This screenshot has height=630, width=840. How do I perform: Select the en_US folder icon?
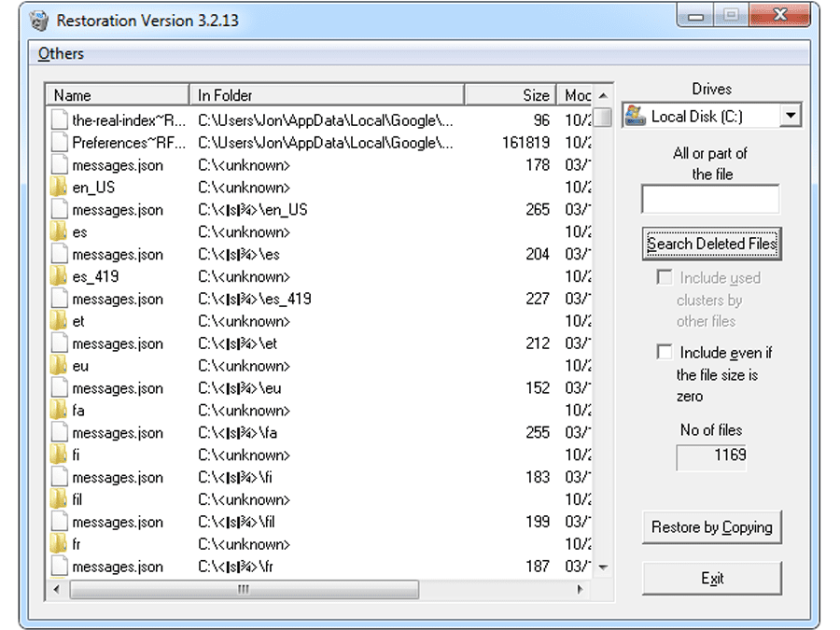pos(59,188)
